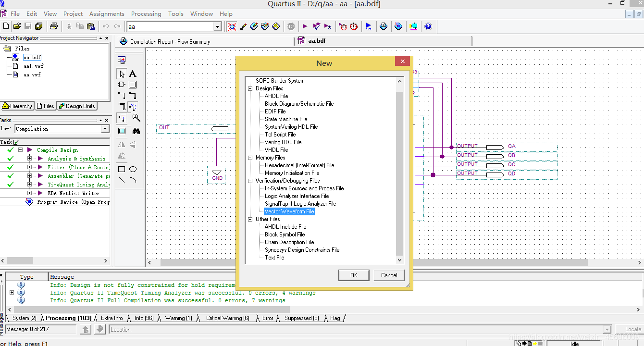
Task: Select SOPC Builder System entry
Action: coord(280,81)
